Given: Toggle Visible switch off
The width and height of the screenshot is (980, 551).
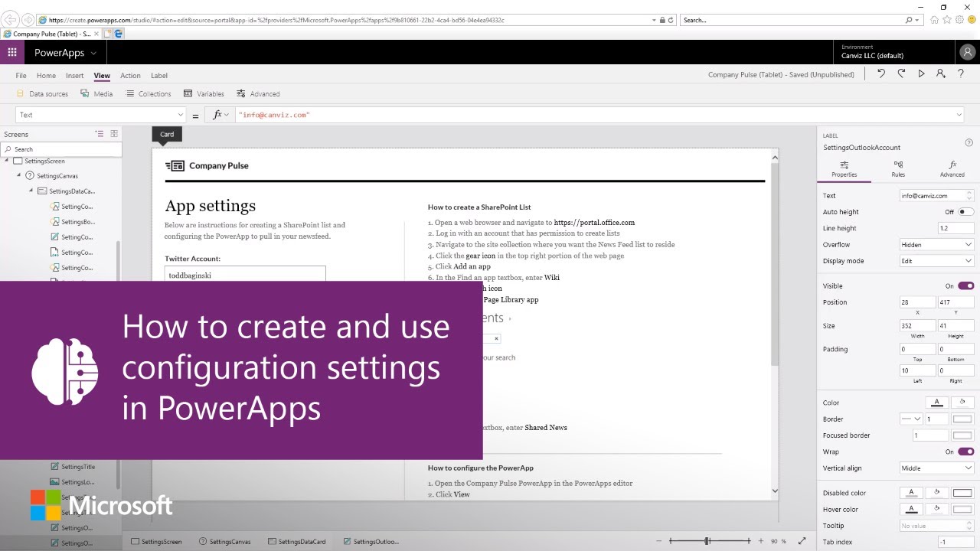Looking at the screenshot, I should coord(966,286).
